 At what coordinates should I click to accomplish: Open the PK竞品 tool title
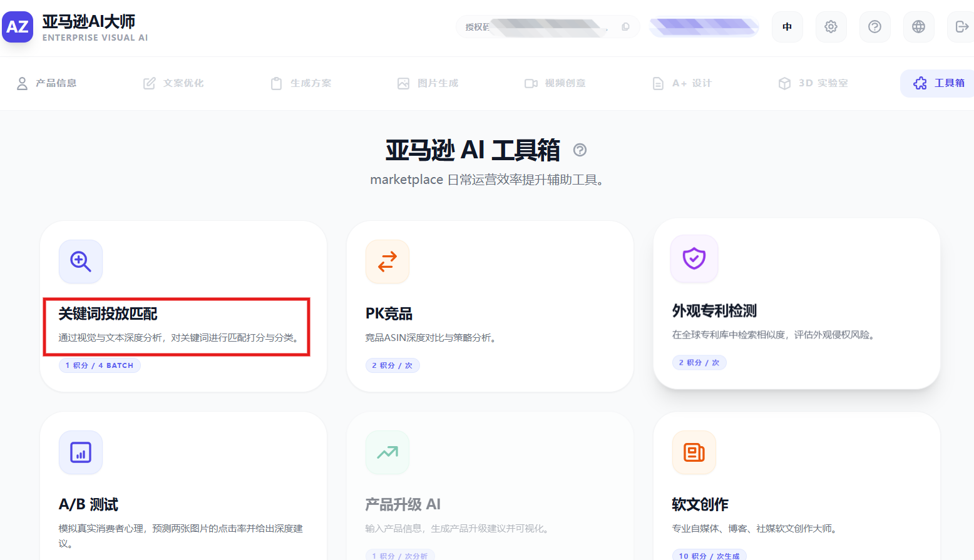coord(389,313)
